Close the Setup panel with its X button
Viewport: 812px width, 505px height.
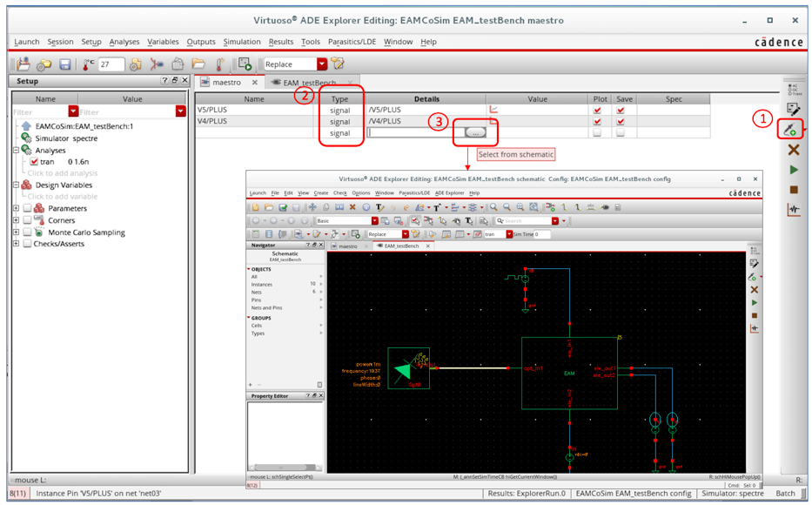tap(185, 80)
